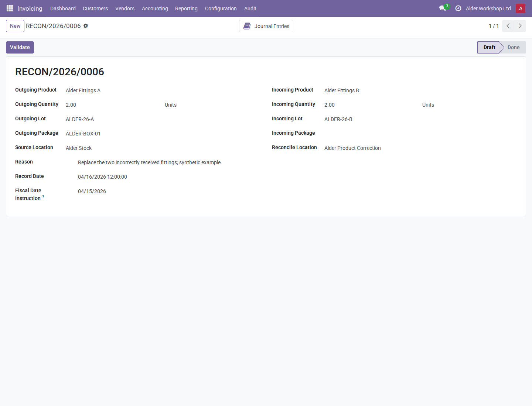Click the RECON/2026/0006 breadcrumb title
Screen dimensions: 532x406
[53, 26]
